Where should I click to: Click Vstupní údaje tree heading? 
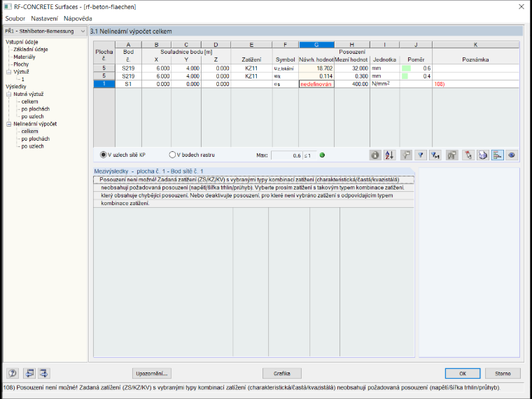tap(22, 42)
